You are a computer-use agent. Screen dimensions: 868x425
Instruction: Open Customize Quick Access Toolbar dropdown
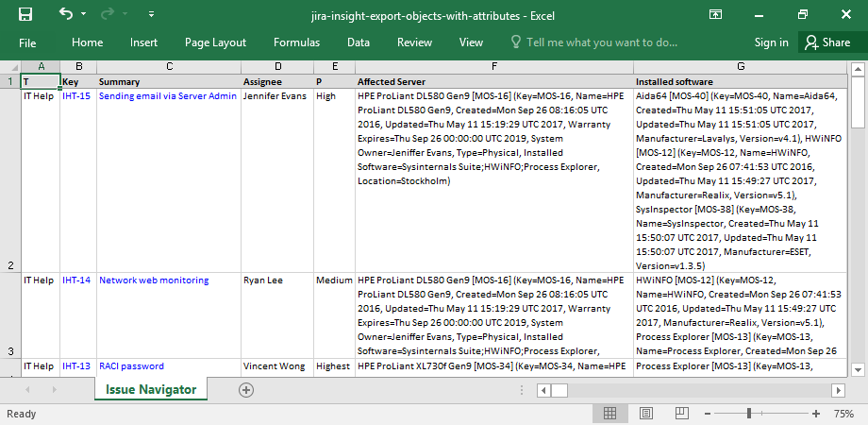(151, 14)
